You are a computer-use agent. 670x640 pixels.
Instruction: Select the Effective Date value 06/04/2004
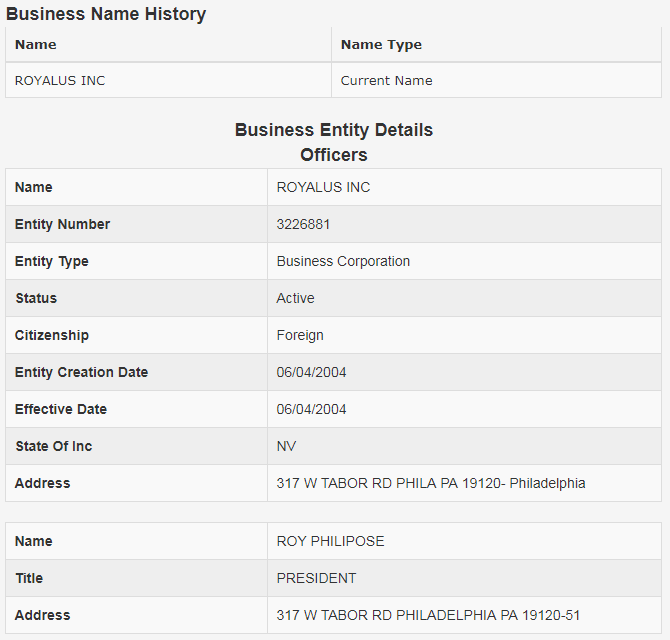pos(311,409)
